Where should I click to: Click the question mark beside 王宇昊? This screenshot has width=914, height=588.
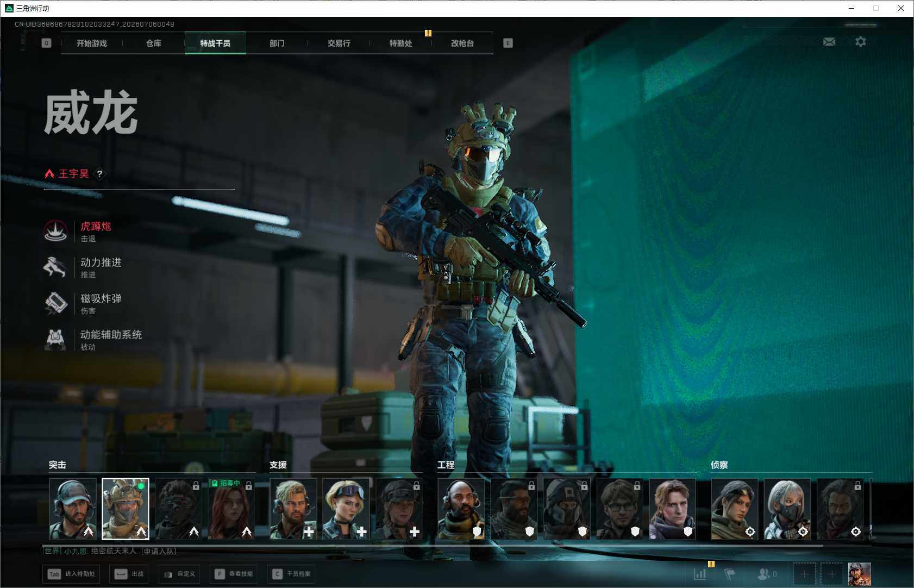click(99, 174)
